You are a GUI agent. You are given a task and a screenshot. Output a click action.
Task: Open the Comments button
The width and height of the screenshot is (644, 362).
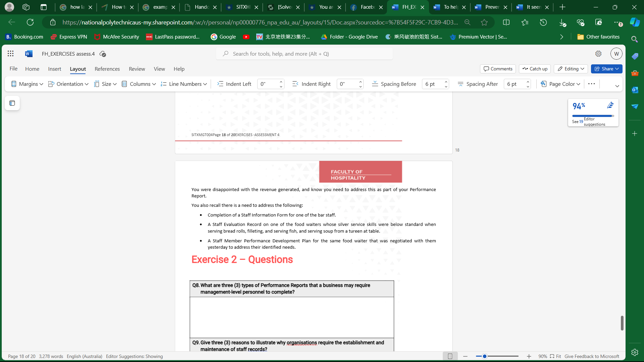pyautogui.click(x=498, y=69)
